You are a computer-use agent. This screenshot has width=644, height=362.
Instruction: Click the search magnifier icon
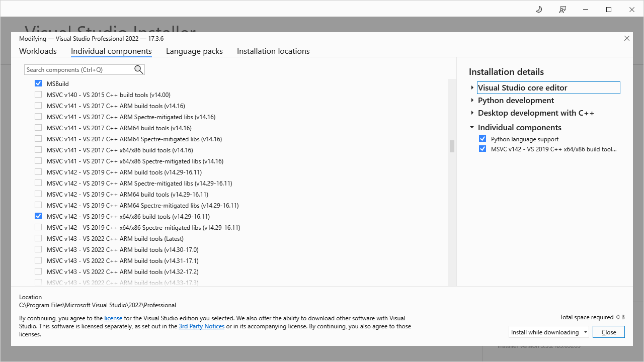(138, 69)
